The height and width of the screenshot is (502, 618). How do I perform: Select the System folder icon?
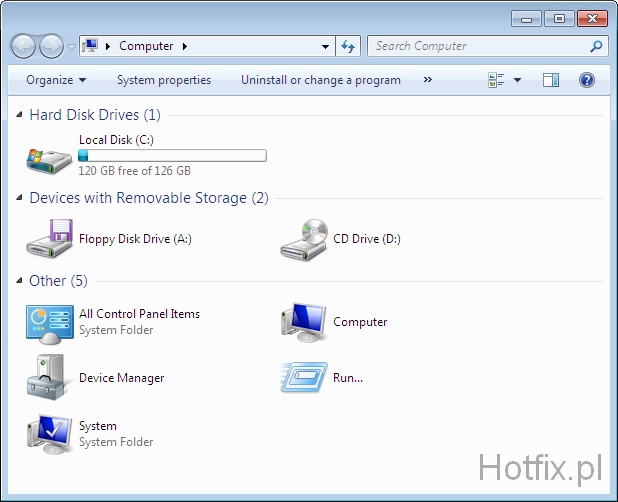[x=49, y=434]
